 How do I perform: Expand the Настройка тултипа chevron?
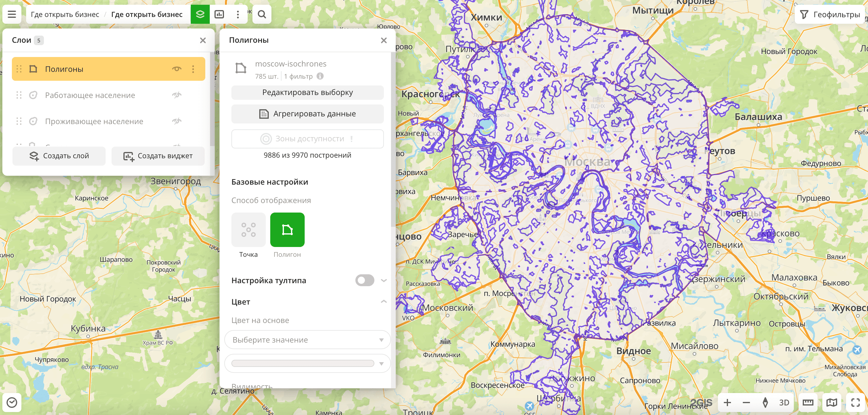[384, 280]
